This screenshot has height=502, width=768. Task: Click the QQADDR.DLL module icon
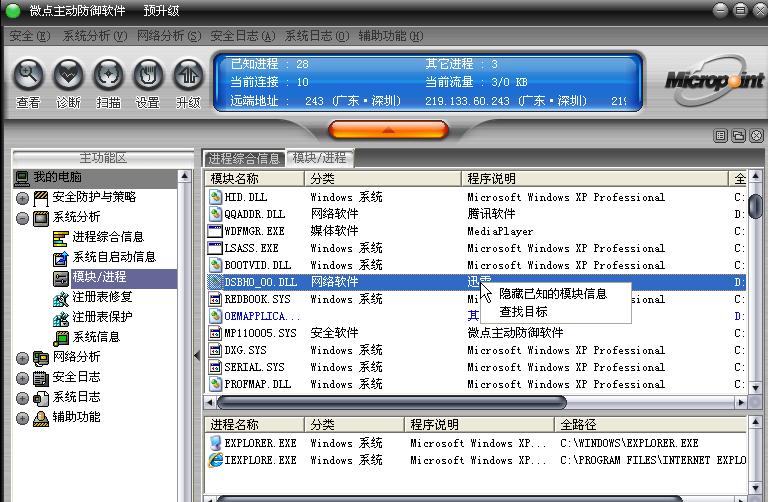point(216,214)
